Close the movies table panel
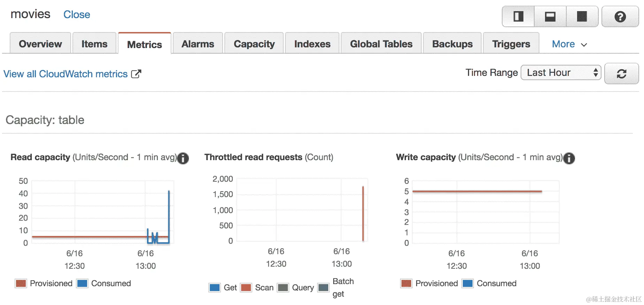Screen dimensions: 644x305 pyautogui.click(x=77, y=15)
